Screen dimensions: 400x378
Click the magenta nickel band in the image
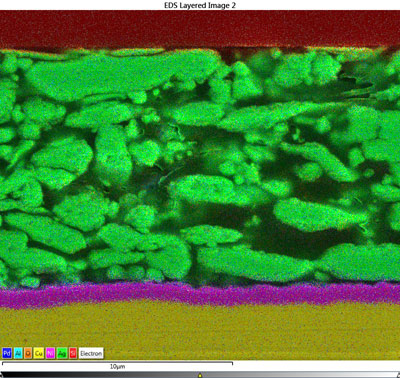[200, 295]
